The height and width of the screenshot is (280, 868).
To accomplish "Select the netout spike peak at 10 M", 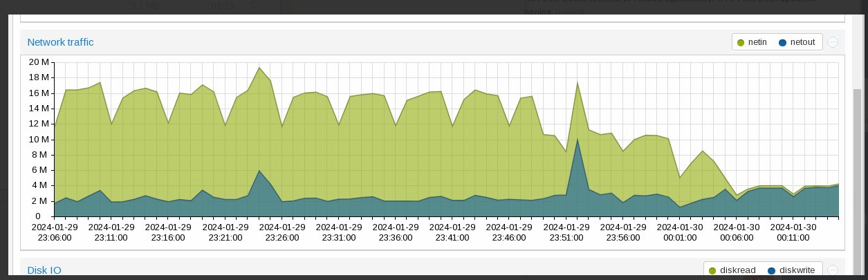I will 578,139.
